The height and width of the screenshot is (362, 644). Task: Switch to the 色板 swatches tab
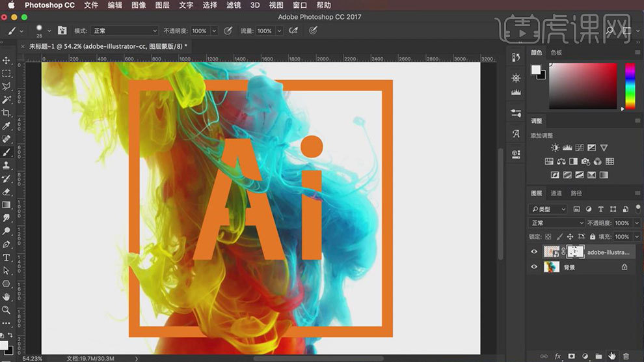pos(556,53)
